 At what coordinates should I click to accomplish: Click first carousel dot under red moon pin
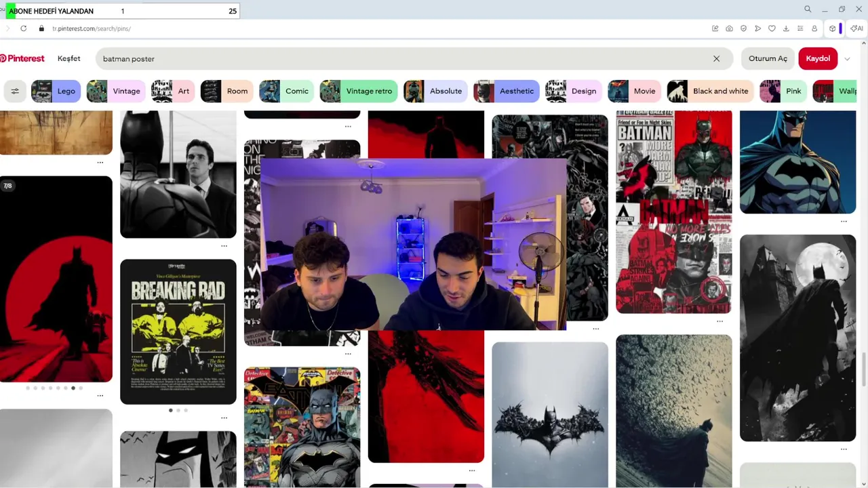[28, 388]
